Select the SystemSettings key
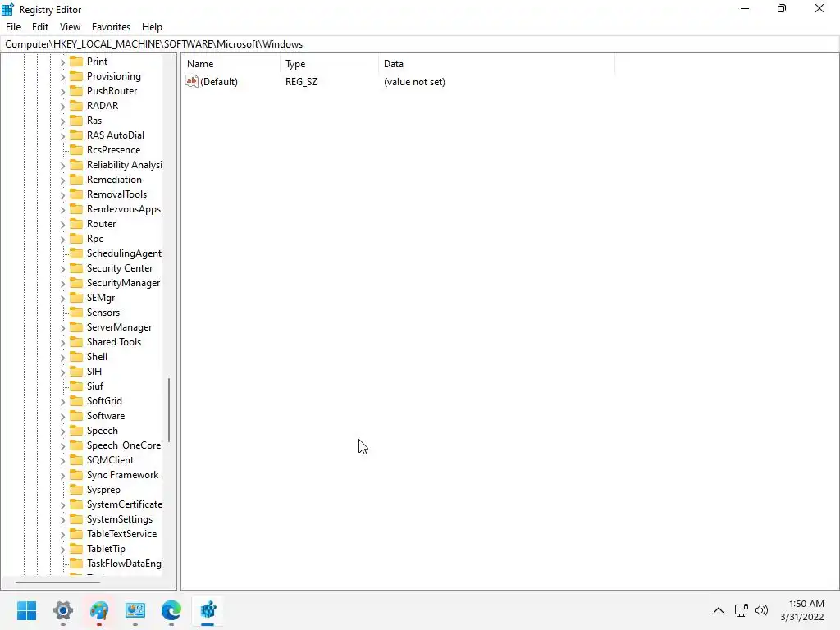The width and height of the screenshot is (840, 630). (120, 519)
